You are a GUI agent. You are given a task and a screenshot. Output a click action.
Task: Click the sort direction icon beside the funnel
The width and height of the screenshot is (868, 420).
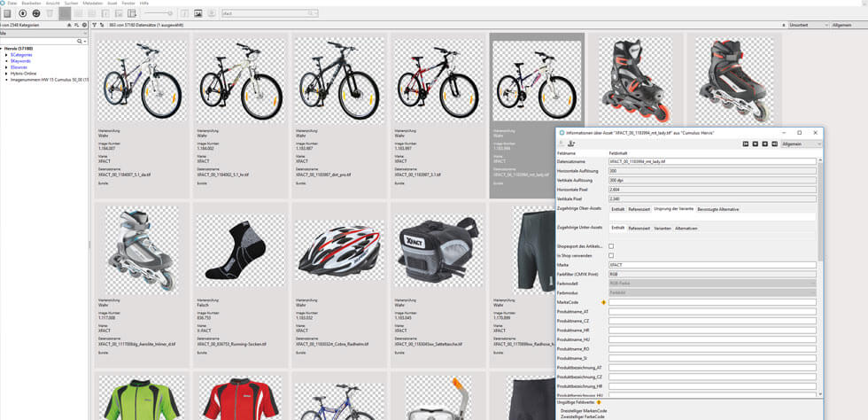pos(102,25)
